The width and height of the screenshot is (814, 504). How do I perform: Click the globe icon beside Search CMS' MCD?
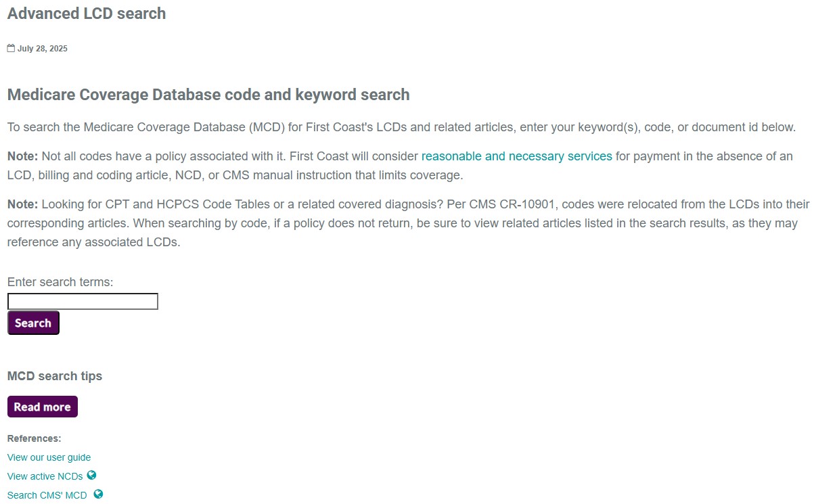coord(98,495)
